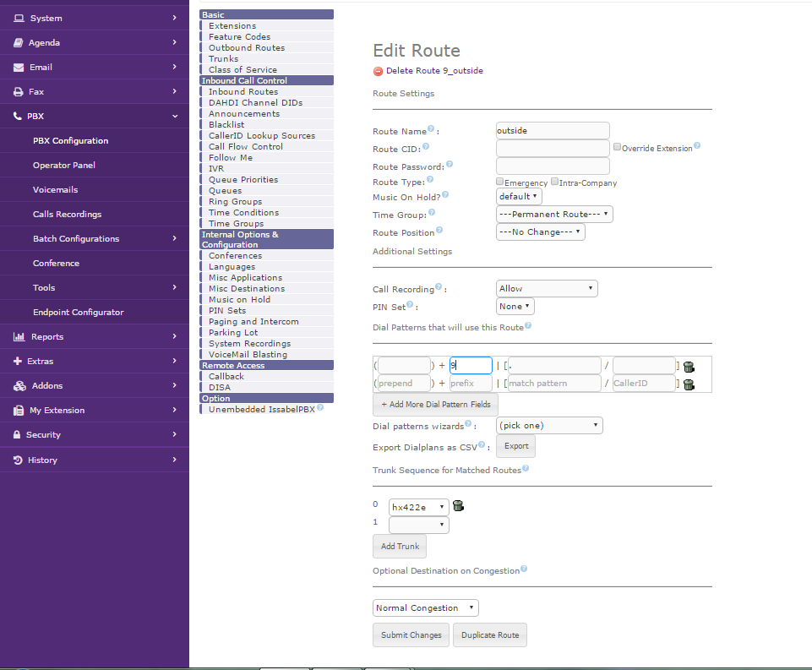Click help icon beside Call Recording label

[439, 287]
